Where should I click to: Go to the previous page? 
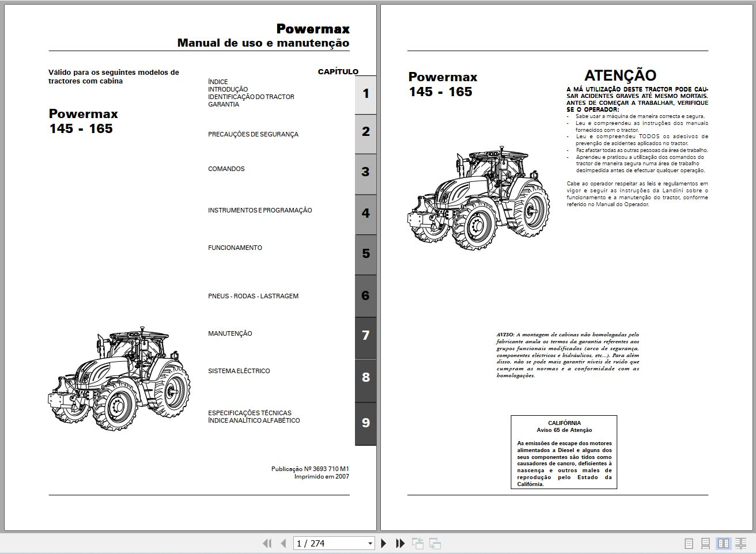click(283, 543)
